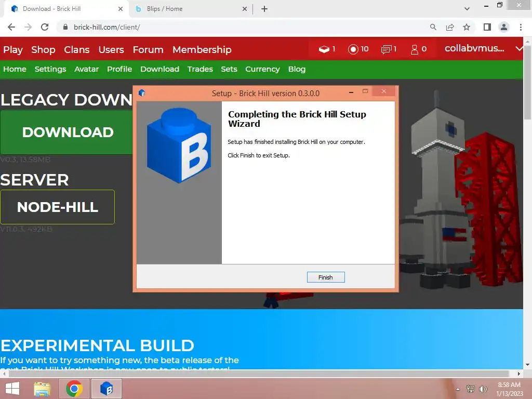The height and width of the screenshot is (399, 532).
Task: Click the padlock site info icon
Action: 65,27
